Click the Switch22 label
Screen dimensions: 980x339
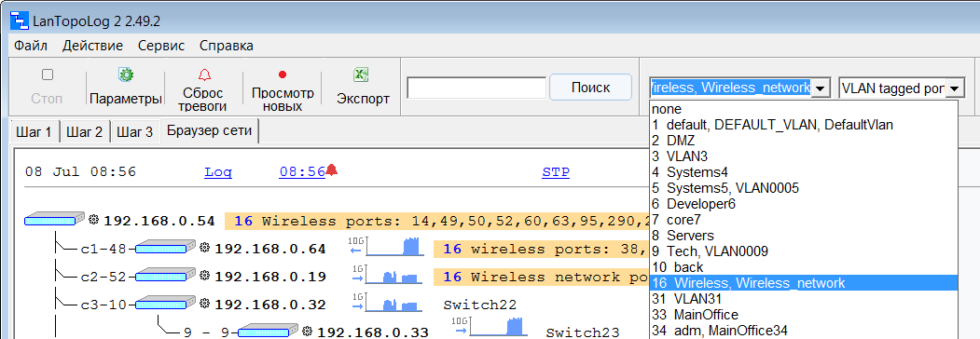pyautogui.click(x=480, y=305)
